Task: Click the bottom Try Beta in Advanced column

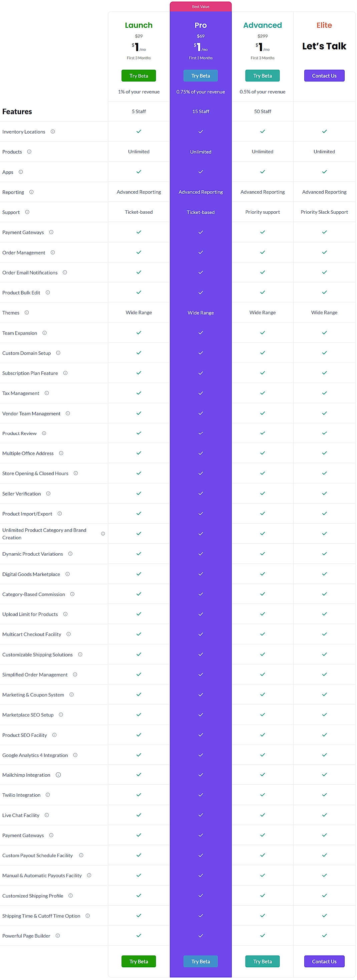Action: click(262, 961)
